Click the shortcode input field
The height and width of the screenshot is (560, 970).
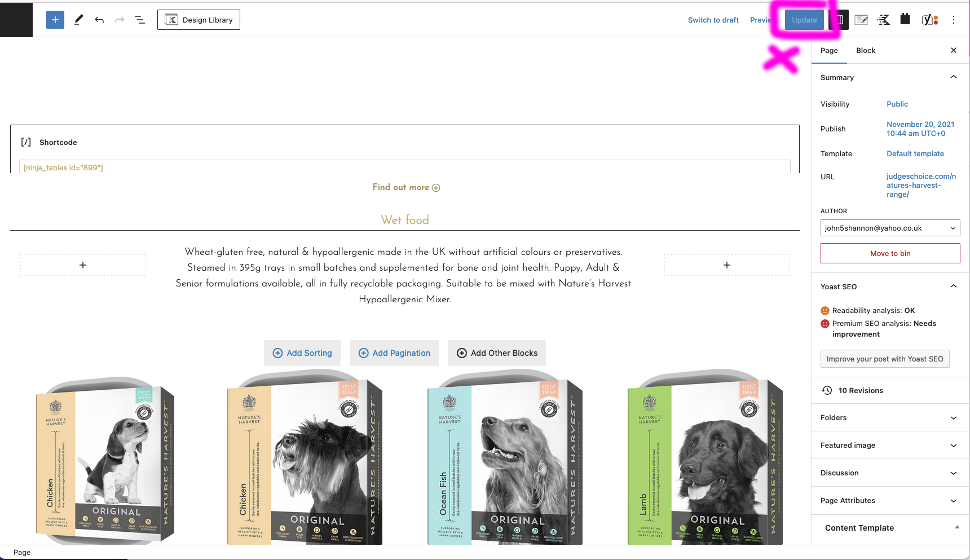coord(405,167)
